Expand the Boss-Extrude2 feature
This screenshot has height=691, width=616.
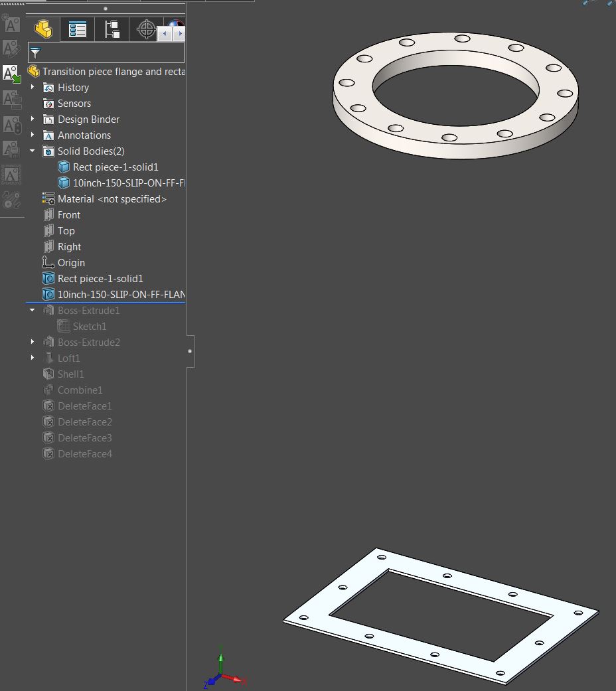pyautogui.click(x=32, y=342)
